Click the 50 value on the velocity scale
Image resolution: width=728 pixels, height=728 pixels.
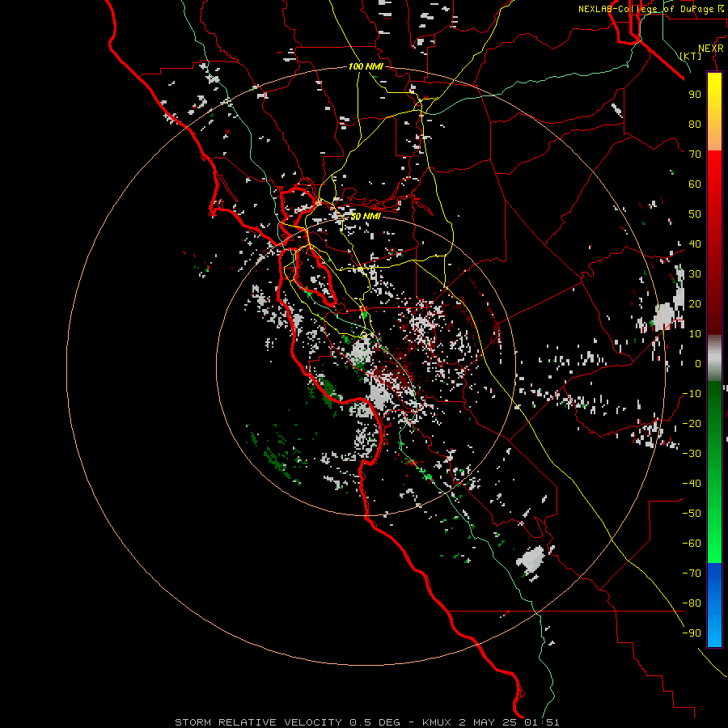pyautogui.click(x=695, y=214)
